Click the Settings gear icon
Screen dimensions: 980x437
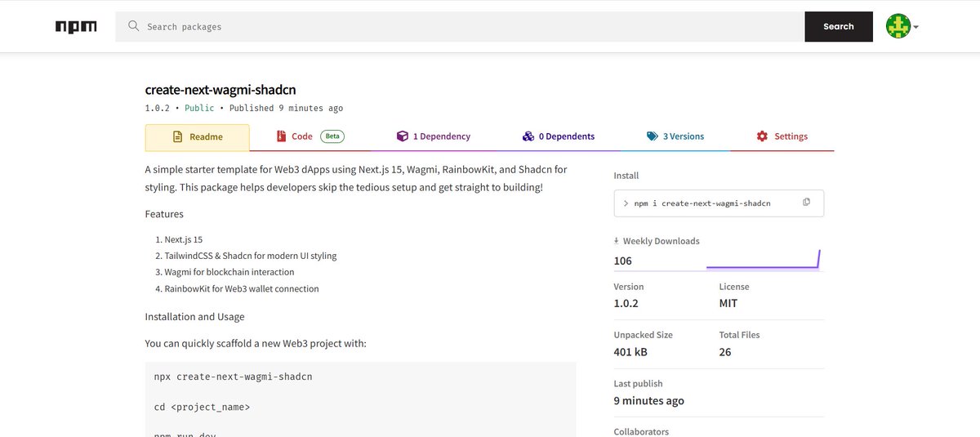tap(762, 136)
